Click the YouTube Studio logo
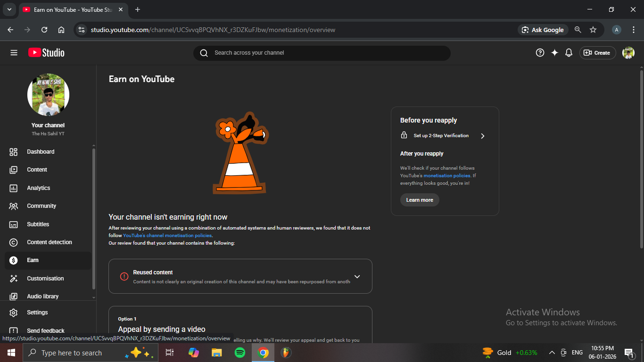The height and width of the screenshot is (362, 644). (46, 53)
